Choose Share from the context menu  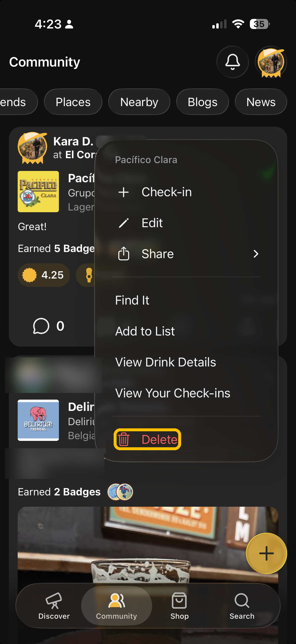tap(186, 254)
